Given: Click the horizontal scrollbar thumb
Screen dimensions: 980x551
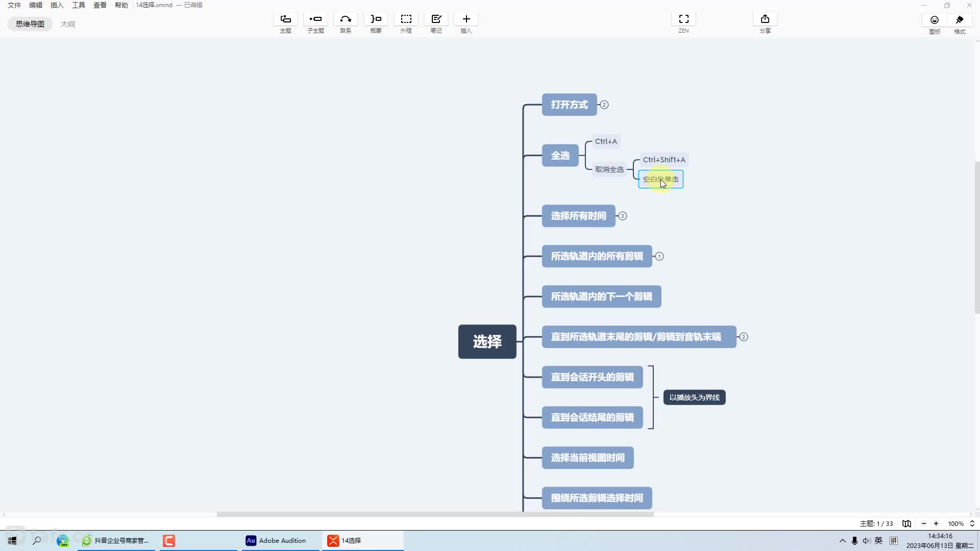Looking at the screenshot, I should (435, 514).
